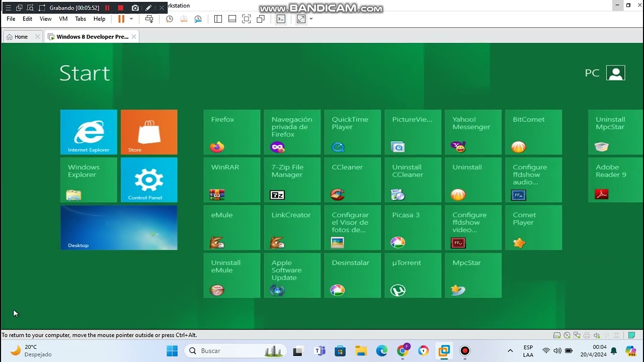Open the notification bell
Screen dimensions: 644x362
pos(614,351)
